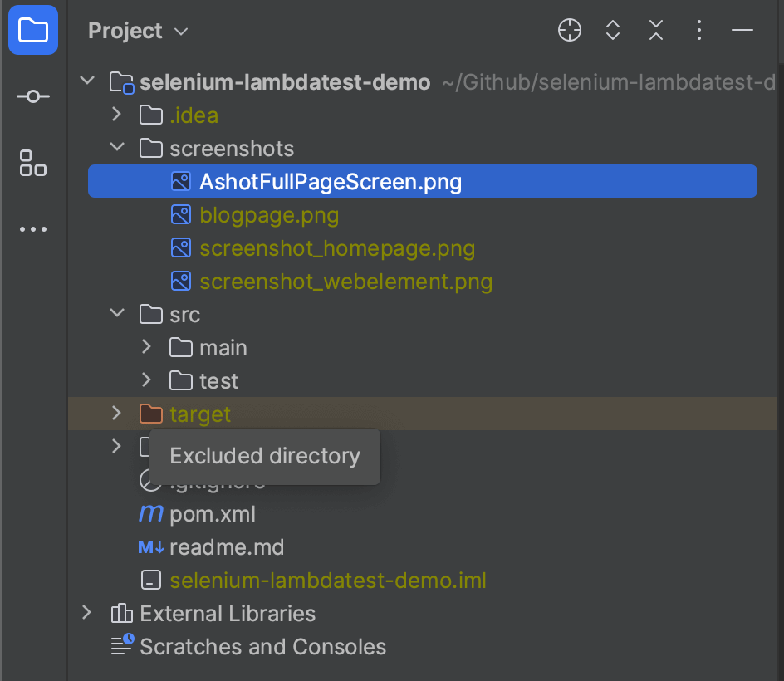The width and height of the screenshot is (784, 681).
Task: Open Project panel options menu
Action: tap(699, 32)
